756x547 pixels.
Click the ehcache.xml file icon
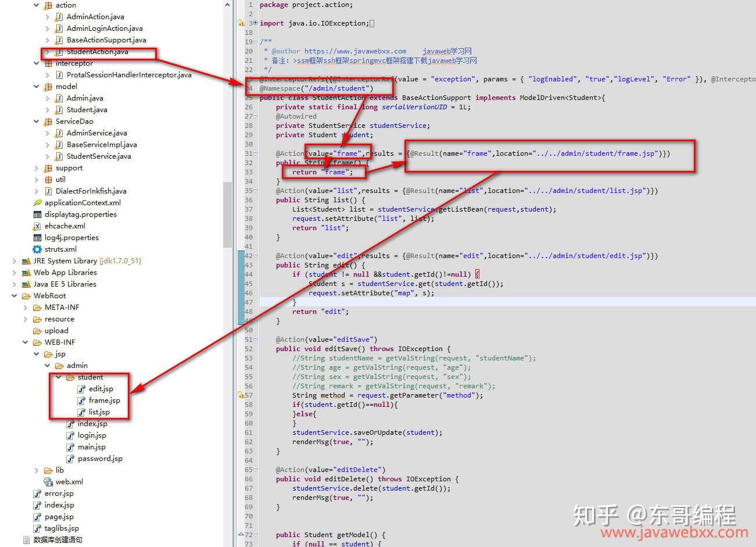37,226
